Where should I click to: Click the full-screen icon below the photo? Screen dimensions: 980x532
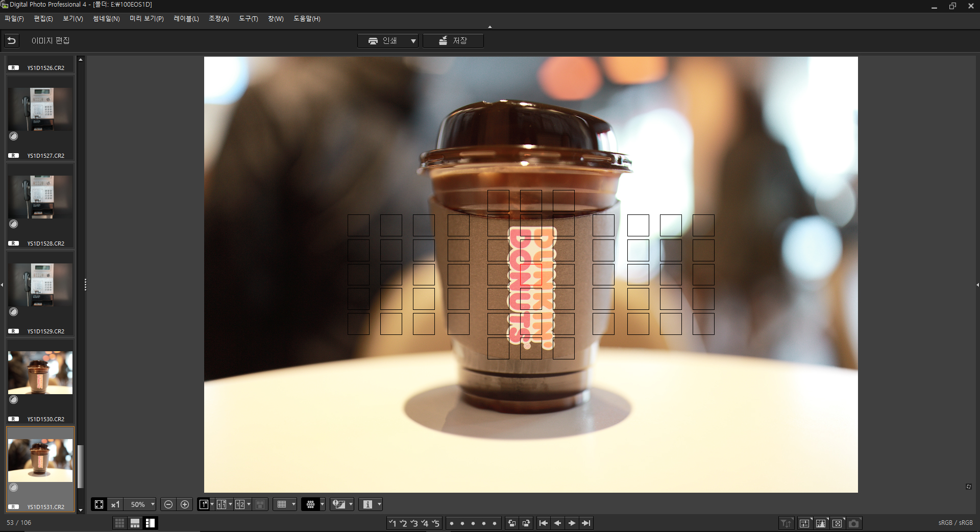pyautogui.click(x=969, y=487)
